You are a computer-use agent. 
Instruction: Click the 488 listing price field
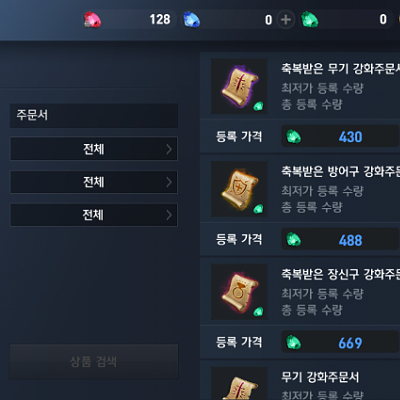click(x=340, y=240)
